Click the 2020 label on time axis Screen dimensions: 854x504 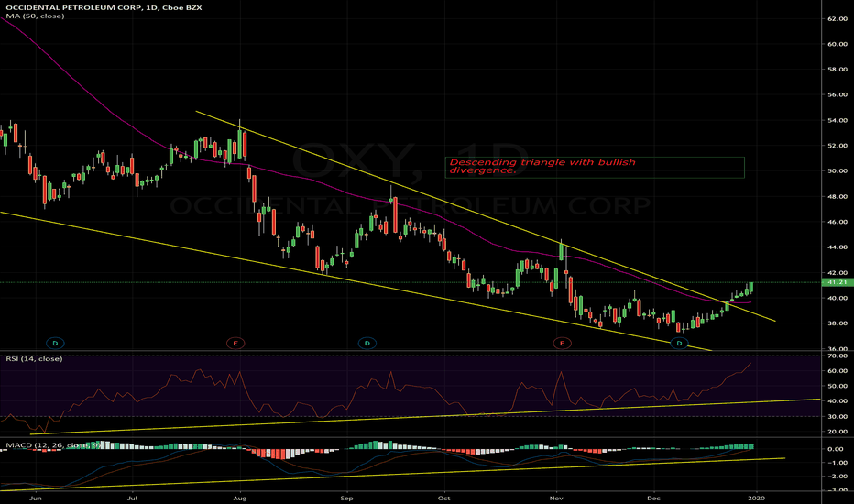pyautogui.click(x=757, y=498)
